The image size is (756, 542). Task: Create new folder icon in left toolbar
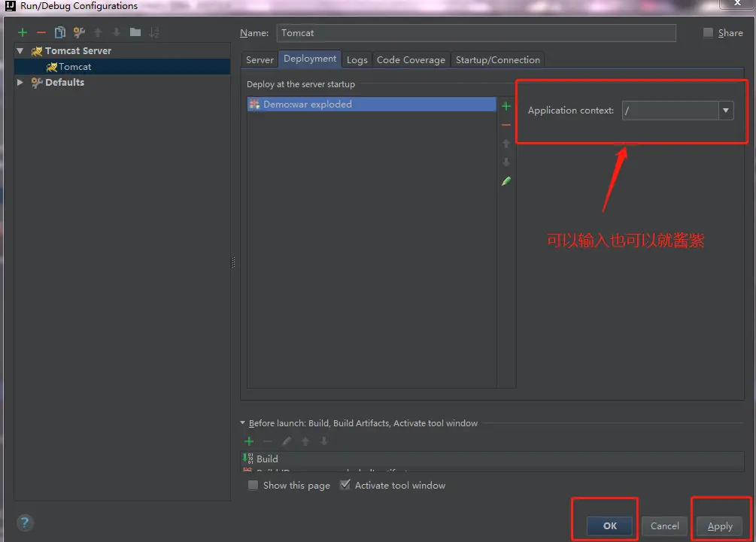(135, 32)
